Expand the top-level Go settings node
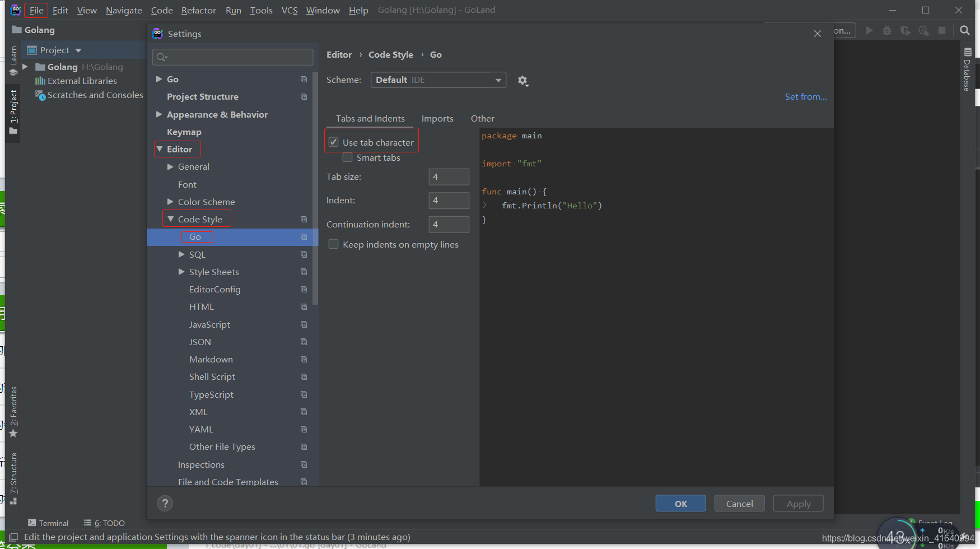980x549 pixels. [x=159, y=79]
